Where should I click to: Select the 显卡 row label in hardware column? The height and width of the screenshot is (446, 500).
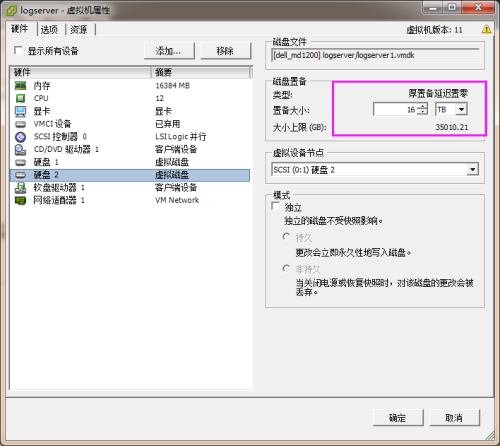(42, 111)
